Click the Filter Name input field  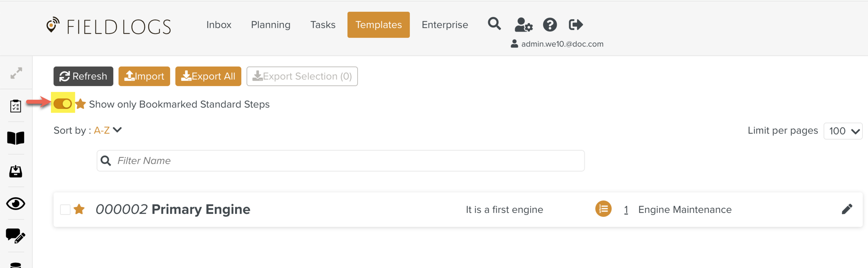click(341, 161)
